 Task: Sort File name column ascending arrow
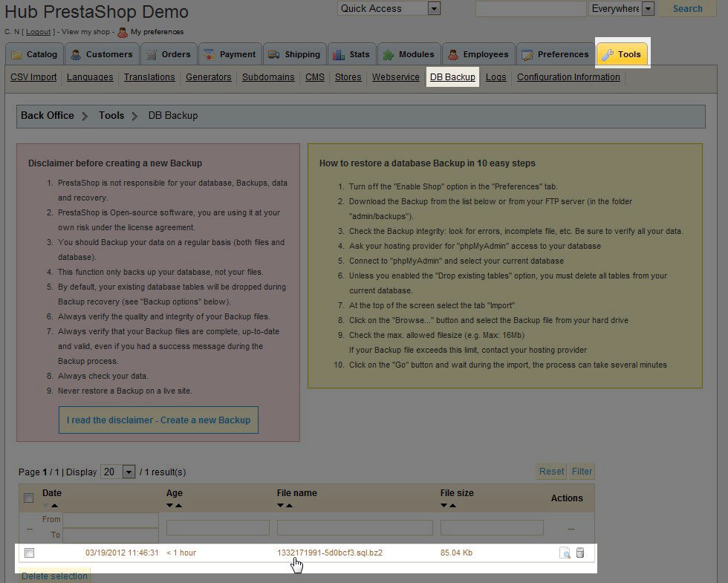coord(289,506)
